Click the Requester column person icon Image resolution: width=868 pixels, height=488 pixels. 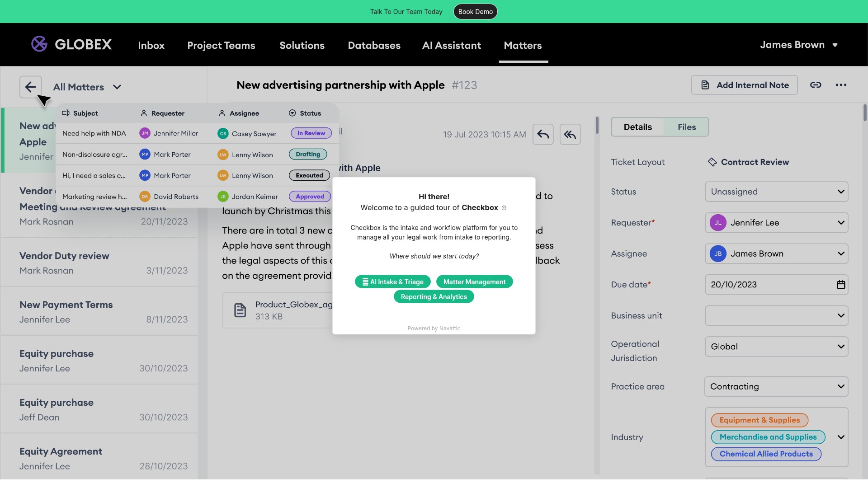coord(144,113)
